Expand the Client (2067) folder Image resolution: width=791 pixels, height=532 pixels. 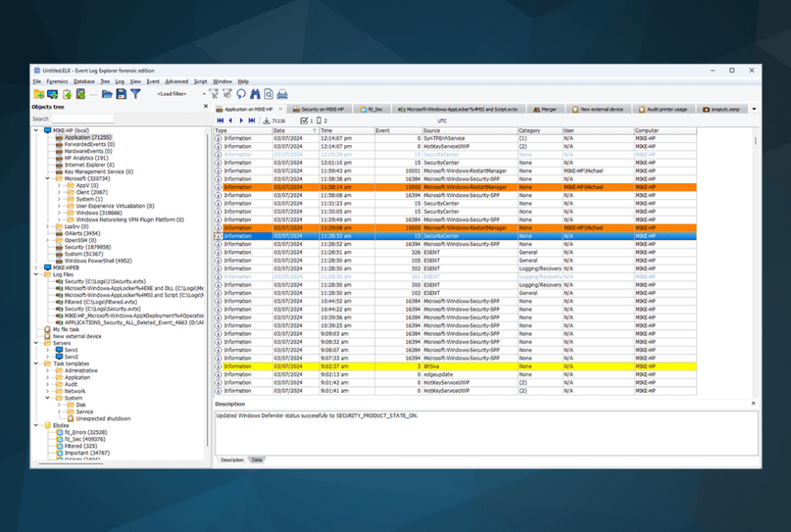[x=59, y=192]
